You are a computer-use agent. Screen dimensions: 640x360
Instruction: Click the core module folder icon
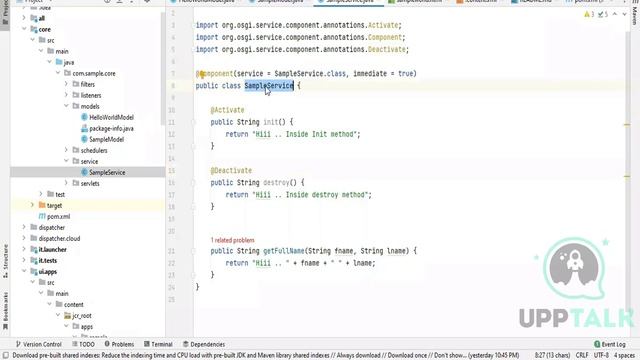(x=34, y=29)
